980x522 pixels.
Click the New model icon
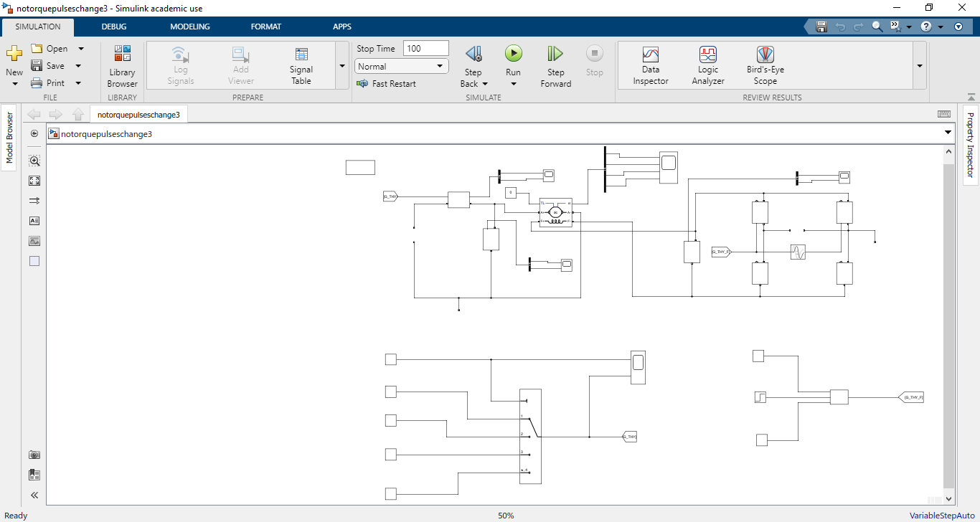point(14,54)
